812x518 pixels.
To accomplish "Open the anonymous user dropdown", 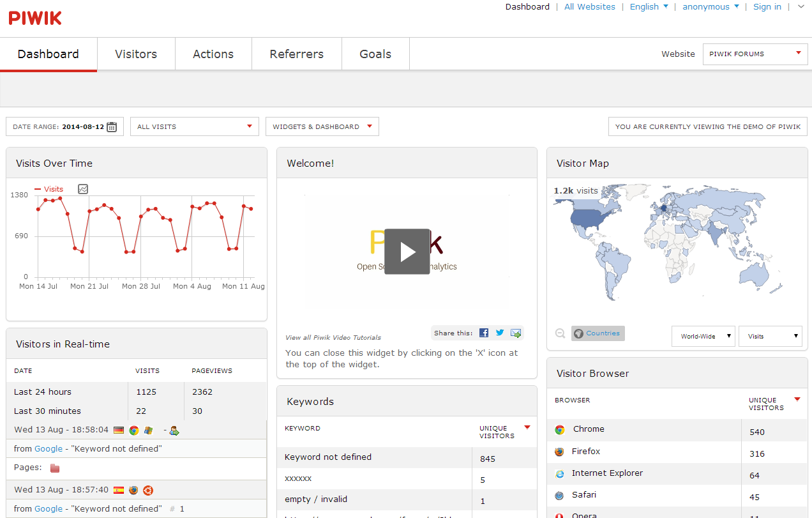I will 711,6.
